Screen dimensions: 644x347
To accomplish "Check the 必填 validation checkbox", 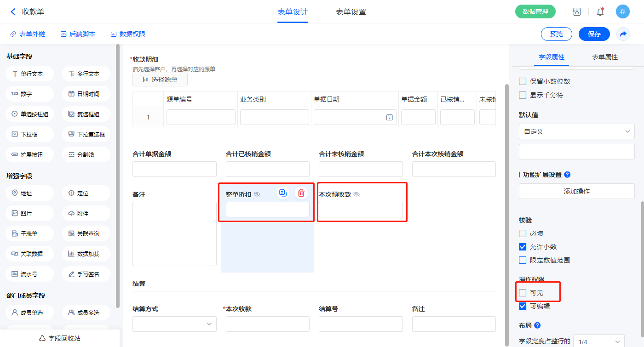I will click(523, 233).
